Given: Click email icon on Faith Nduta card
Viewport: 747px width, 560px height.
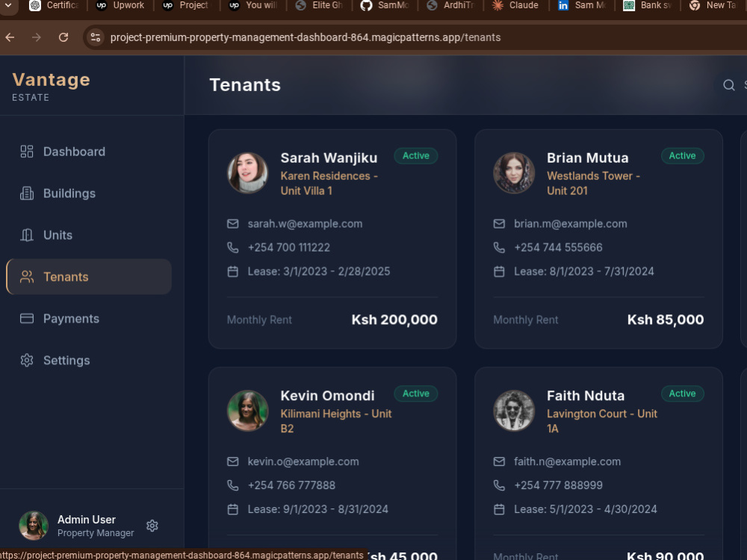Looking at the screenshot, I should pos(499,461).
